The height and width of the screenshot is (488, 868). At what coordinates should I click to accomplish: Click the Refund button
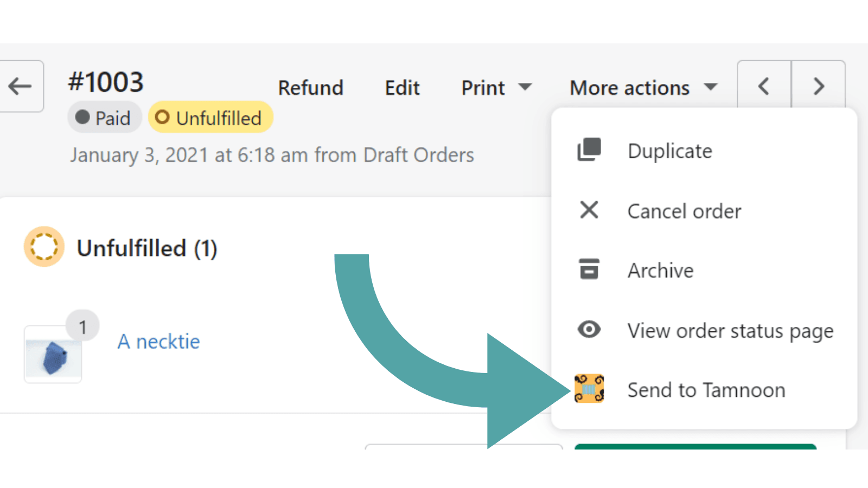point(311,87)
